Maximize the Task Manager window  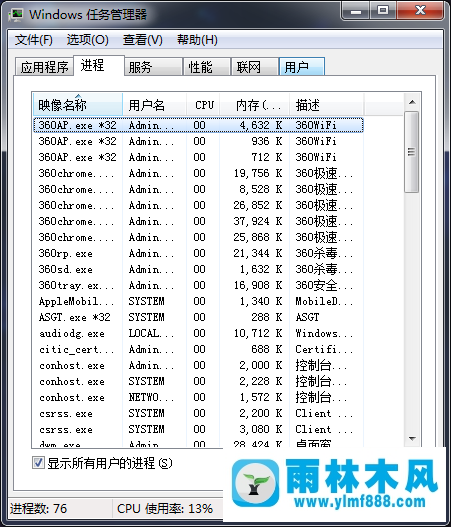(383, 11)
